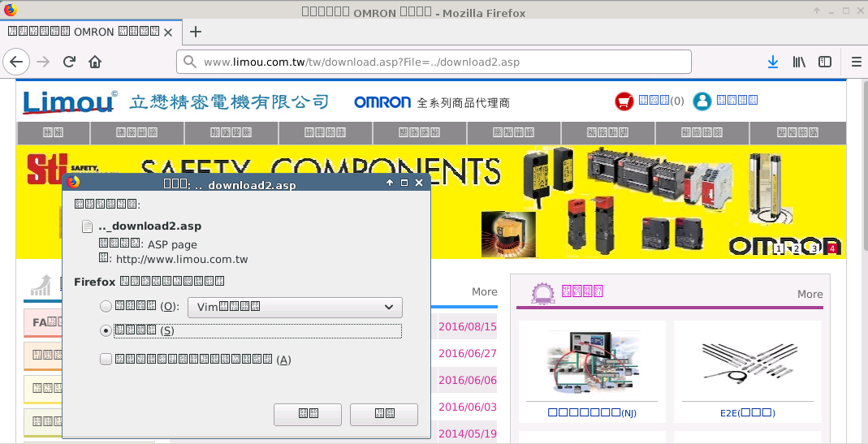Click the magnifier icon in URL bar
This screenshot has width=868, height=444.
pyautogui.click(x=190, y=62)
